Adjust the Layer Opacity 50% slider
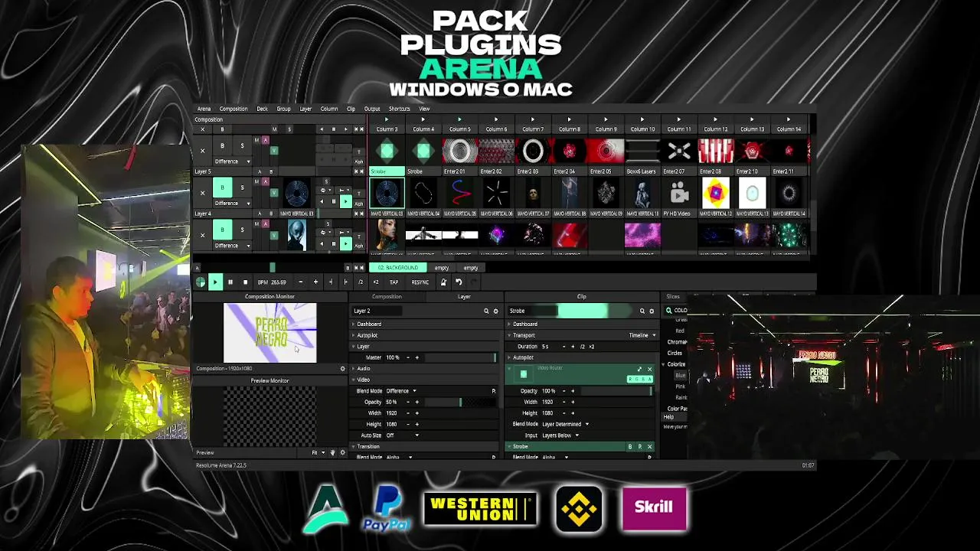Viewport: 980px width, 551px height. pos(459,403)
